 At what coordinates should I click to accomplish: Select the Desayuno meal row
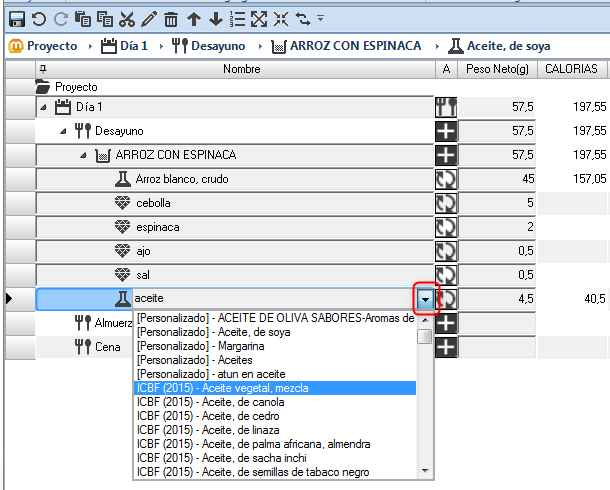point(235,131)
